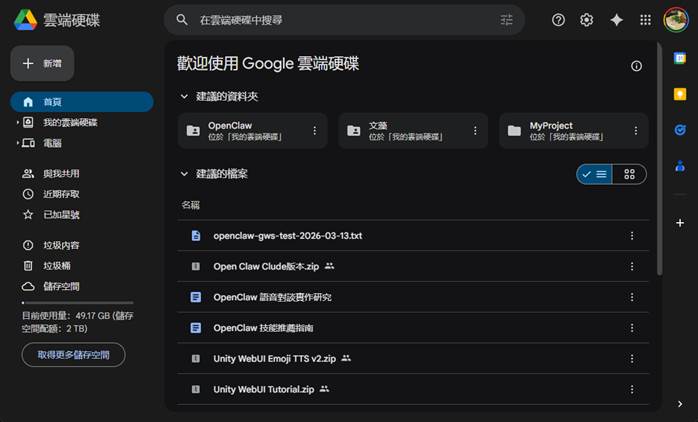Open the Google Apps grid launcher
This screenshot has height=422, width=698.
tap(645, 20)
